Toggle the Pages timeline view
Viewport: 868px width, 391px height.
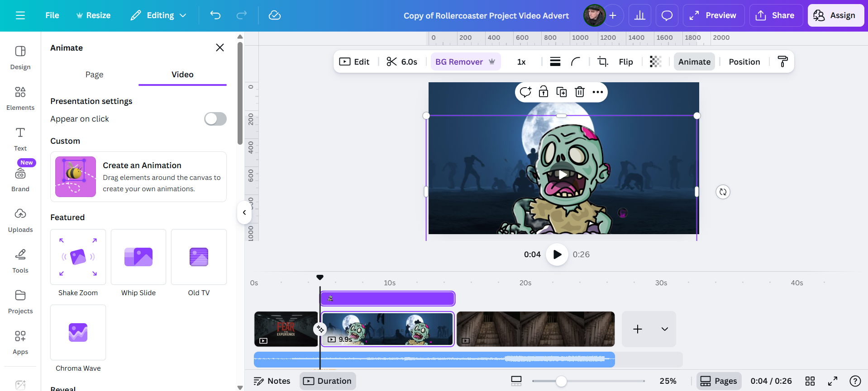[x=718, y=381]
